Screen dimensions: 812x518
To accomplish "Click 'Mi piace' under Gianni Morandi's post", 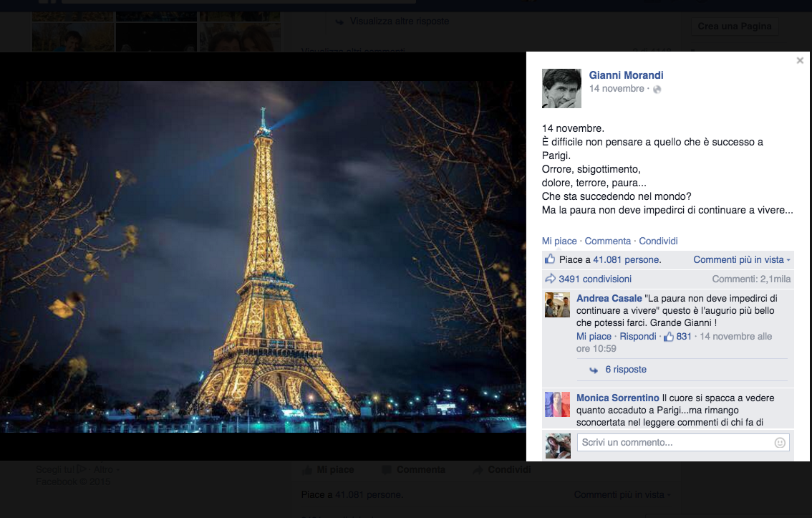I will coord(559,241).
